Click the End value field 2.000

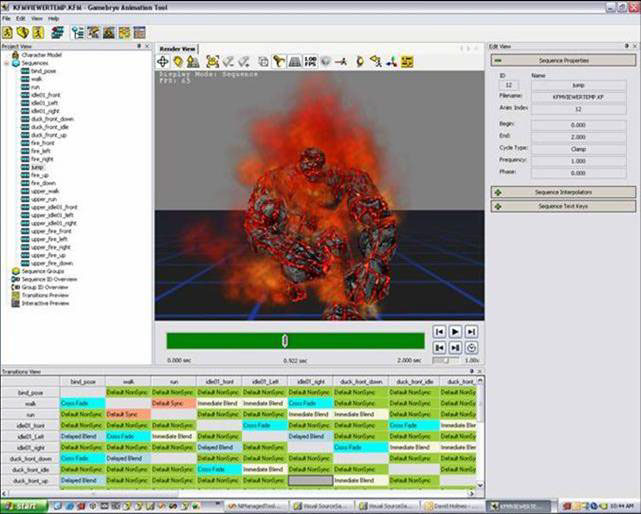coord(578,137)
